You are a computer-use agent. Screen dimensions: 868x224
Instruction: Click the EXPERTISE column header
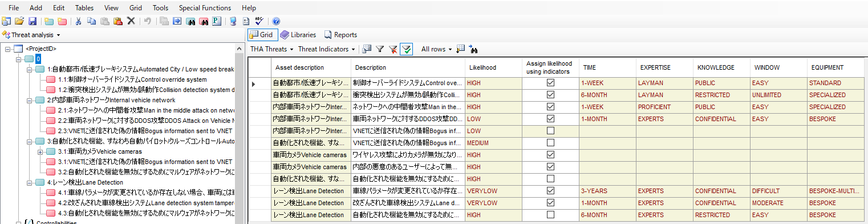(664, 67)
